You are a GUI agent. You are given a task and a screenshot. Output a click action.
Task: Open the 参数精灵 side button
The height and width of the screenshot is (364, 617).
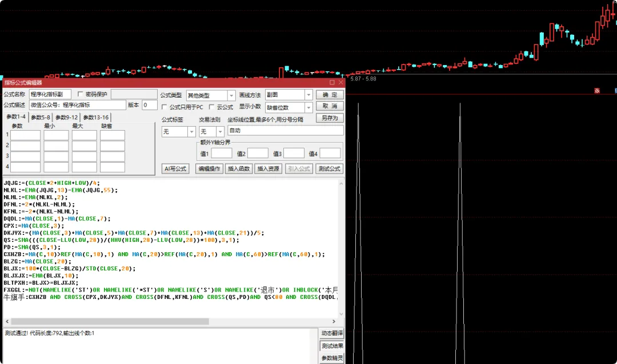tap(332, 358)
